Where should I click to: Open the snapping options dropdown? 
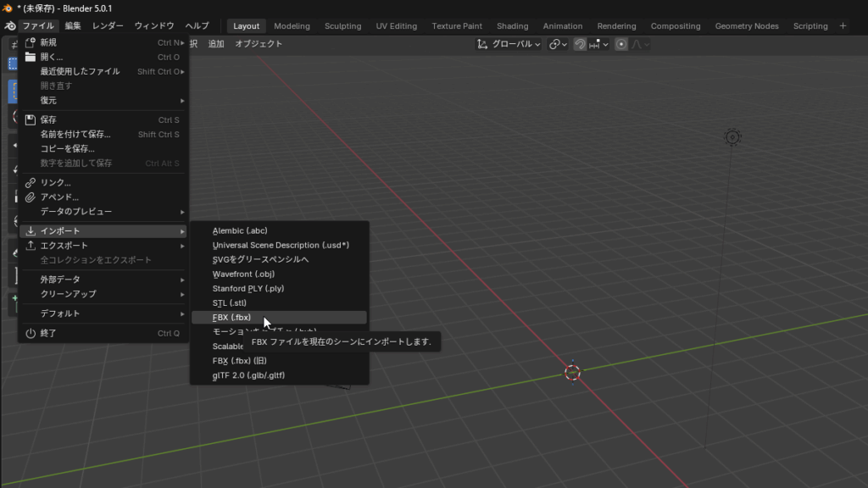pos(598,44)
